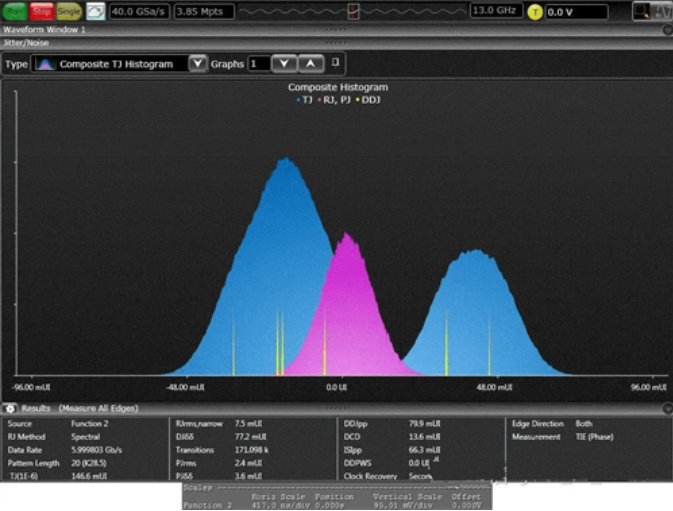Click the zoom tool icon at top right
The height and width of the screenshot is (511, 673).
pyautogui.click(x=641, y=11)
